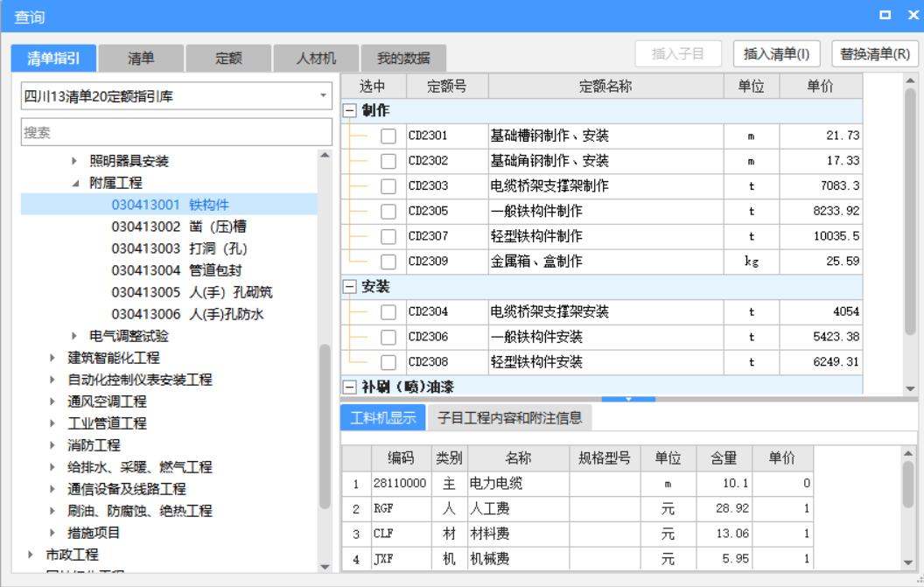Click the CD2306 定额号 cell

click(x=447, y=337)
